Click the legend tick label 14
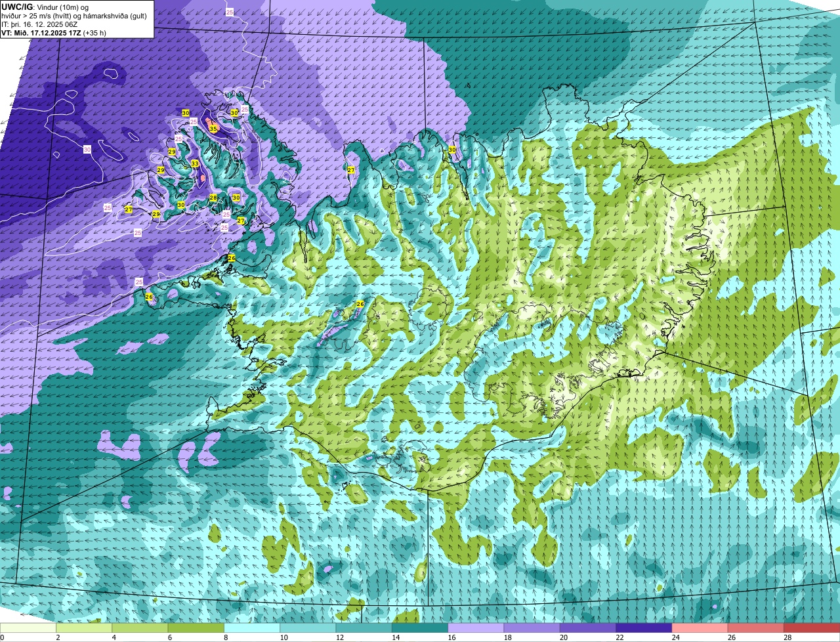840x642 pixels. pyautogui.click(x=396, y=637)
